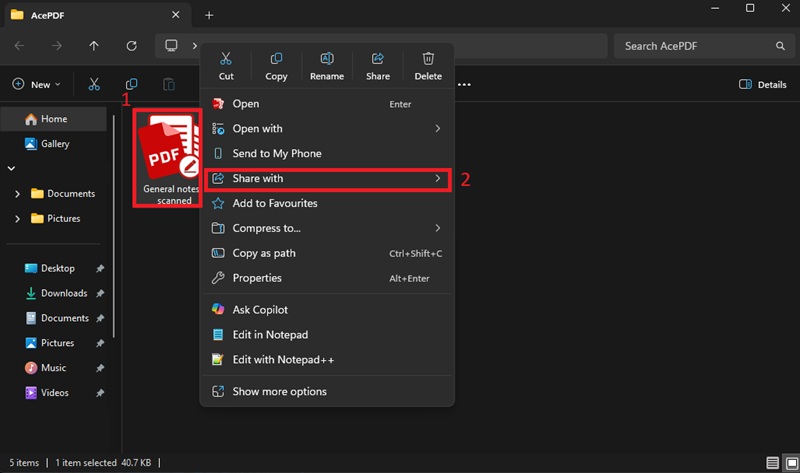Image resolution: width=800 pixels, height=473 pixels.
Task: Select Ask Copilot entry
Action: pos(327,310)
